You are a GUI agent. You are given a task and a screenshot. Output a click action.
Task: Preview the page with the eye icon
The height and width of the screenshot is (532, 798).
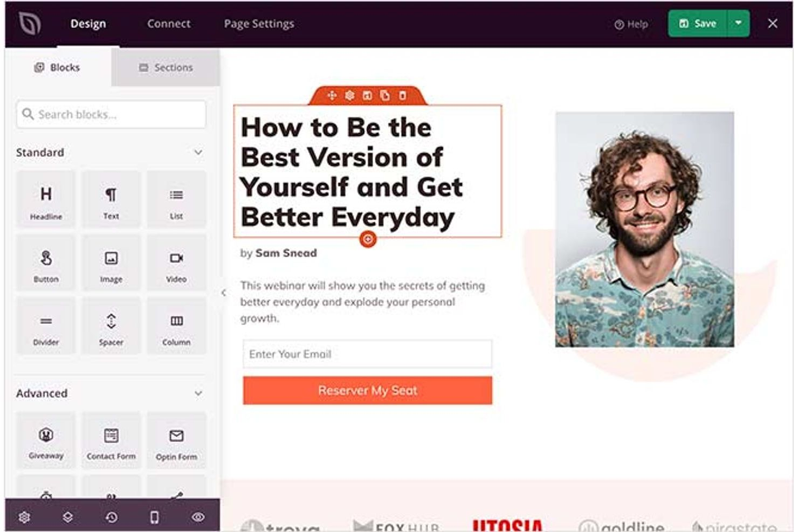click(x=197, y=516)
